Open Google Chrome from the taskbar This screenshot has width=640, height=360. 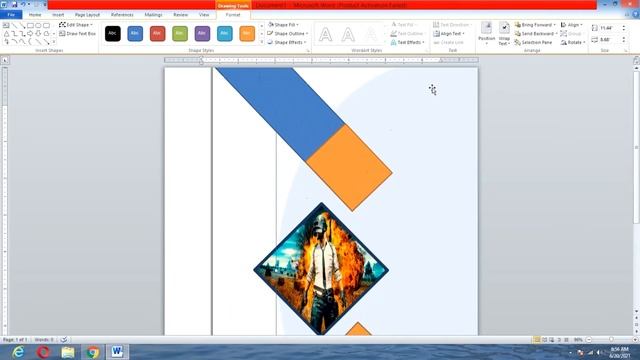click(x=93, y=352)
